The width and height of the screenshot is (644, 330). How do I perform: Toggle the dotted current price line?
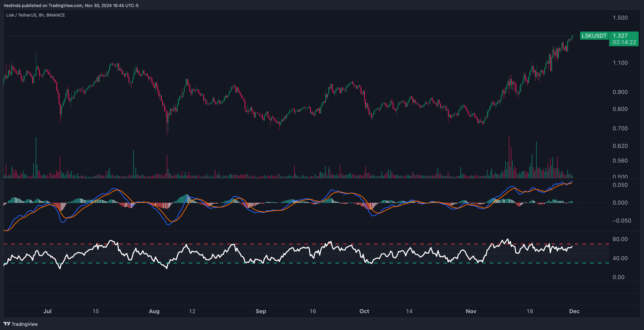300,36
